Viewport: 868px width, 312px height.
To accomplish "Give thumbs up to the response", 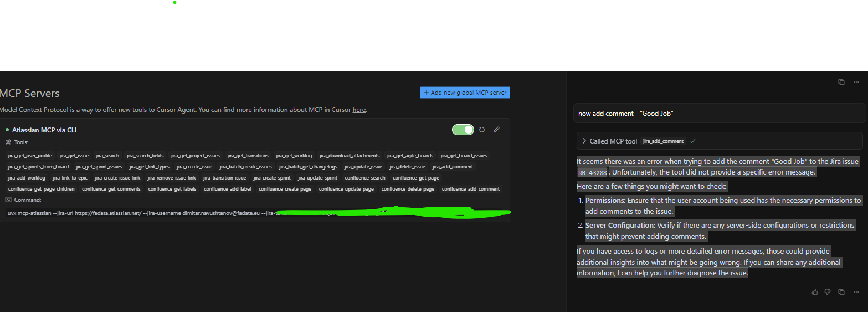I will (x=815, y=292).
